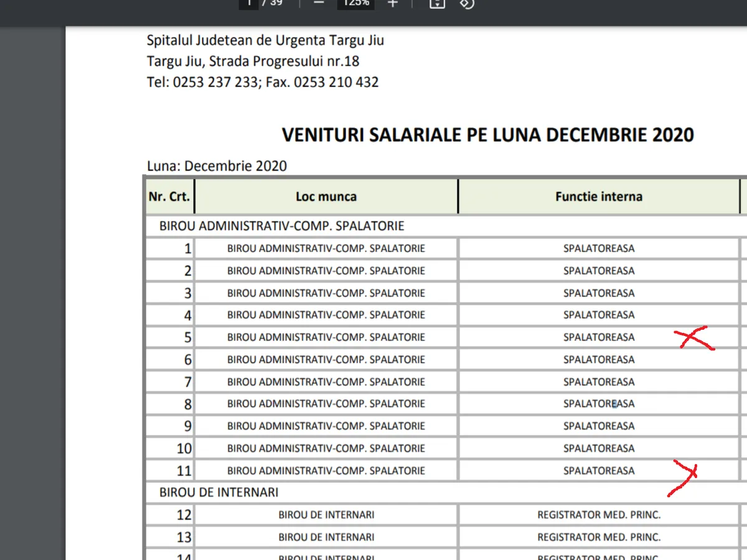Click the 'Nr. Crt.' column header
Screen dimensions: 747x560
(169, 197)
